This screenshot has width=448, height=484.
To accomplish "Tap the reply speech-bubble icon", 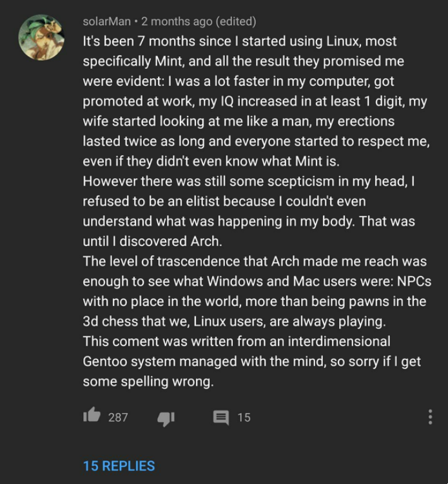I will click(x=220, y=418).
